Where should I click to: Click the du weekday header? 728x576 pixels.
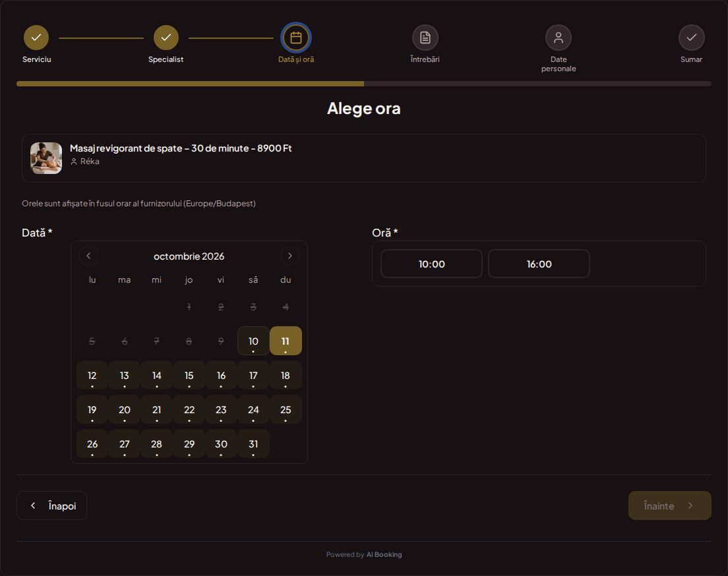[286, 280]
